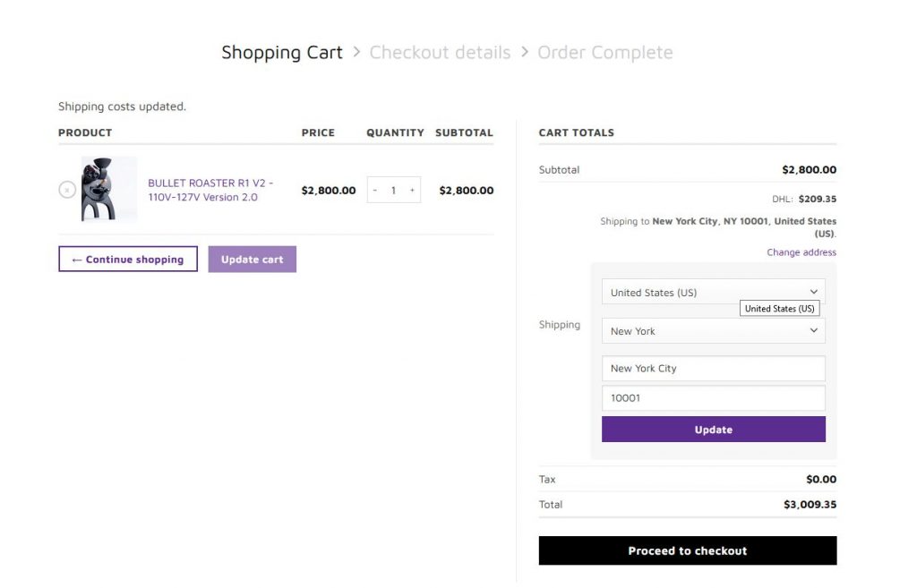Screen dimensions: 917x588
Task: Expand the New York state dropdown
Action: click(x=713, y=331)
